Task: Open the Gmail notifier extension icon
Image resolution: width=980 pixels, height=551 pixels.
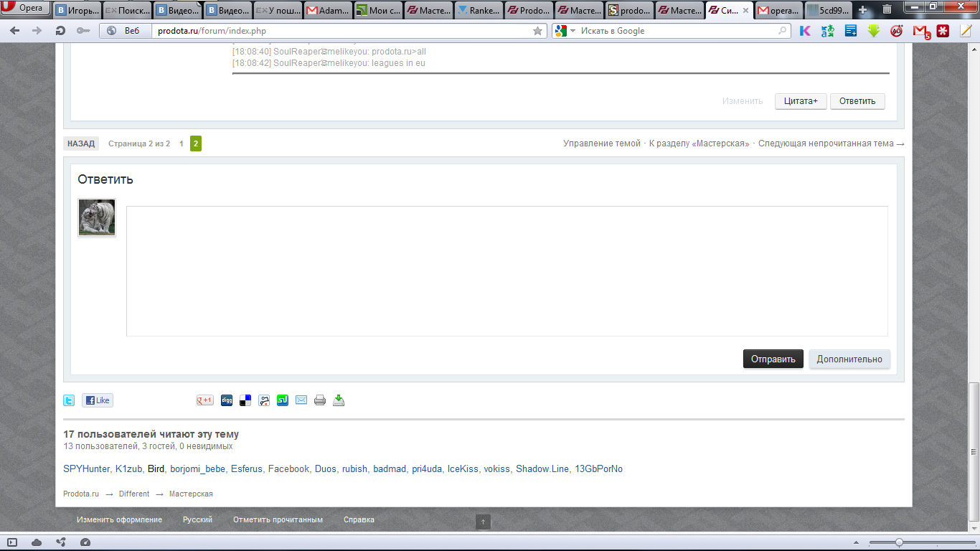Action: tap(921, 31)
